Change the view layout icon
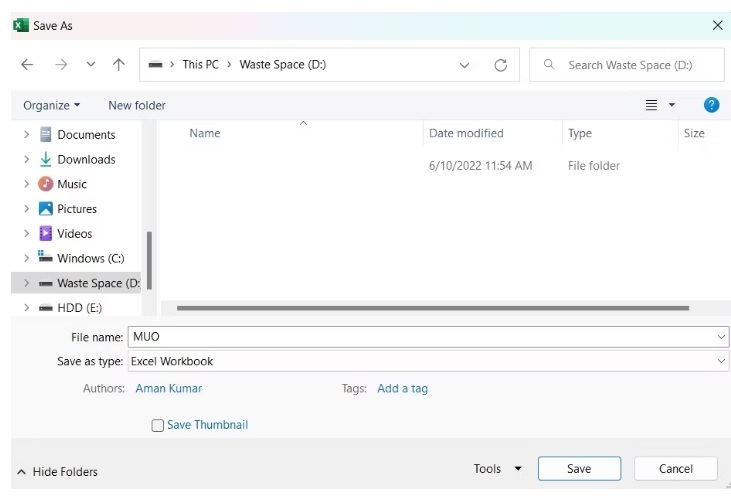This screenshot has height=498, width=731. coord(651,105)
